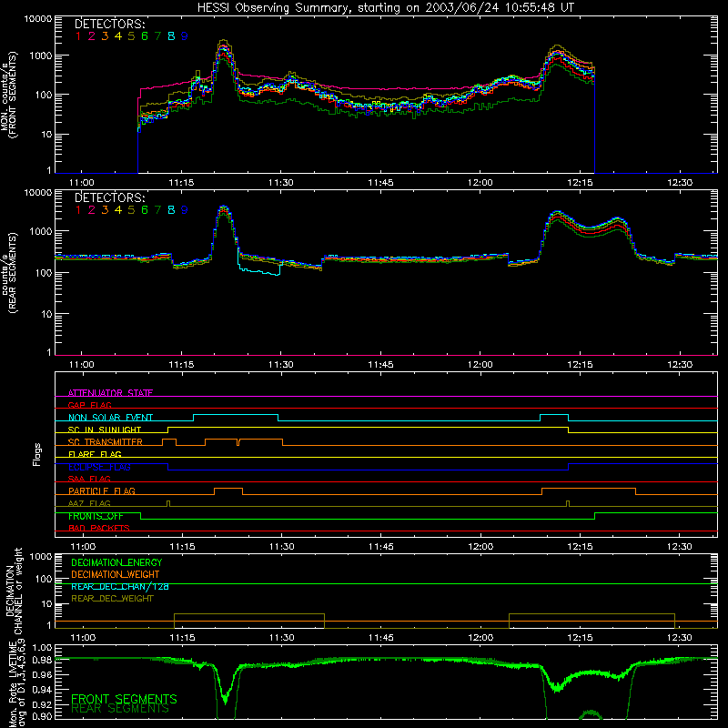Viewport: 728px width, 728px height.
Task: Click FRONT SEGMENTS label in livetime panel
Action: click(x=124, y=699)
